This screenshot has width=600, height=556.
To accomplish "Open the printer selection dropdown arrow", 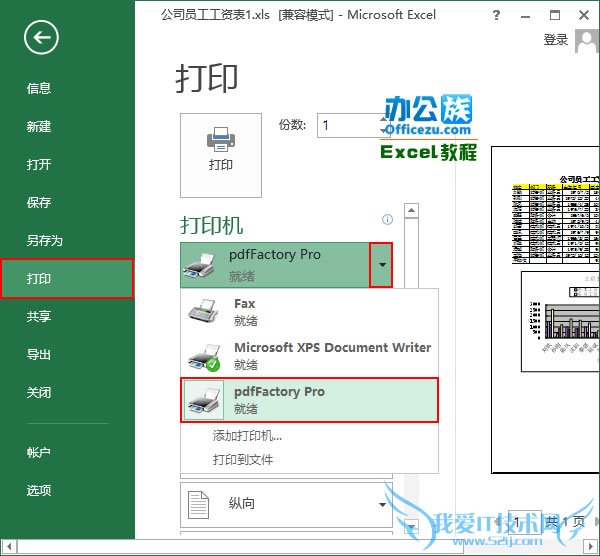I will tap(382, 265).
